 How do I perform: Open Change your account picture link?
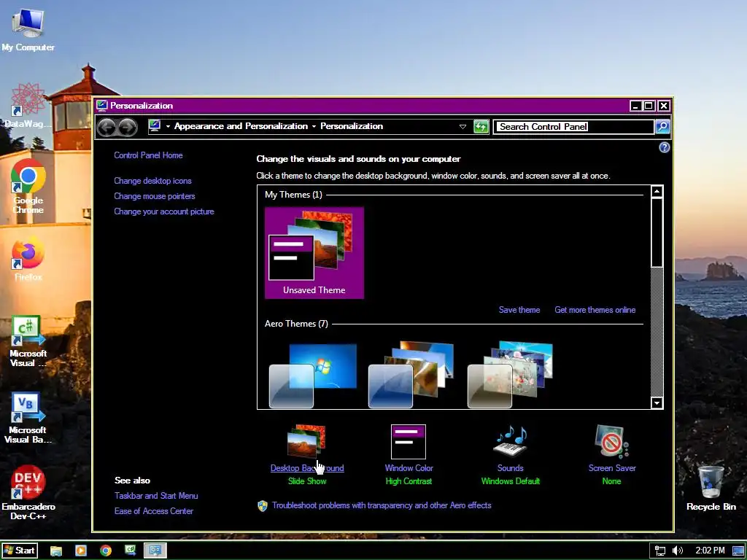[x=164, y=211]
